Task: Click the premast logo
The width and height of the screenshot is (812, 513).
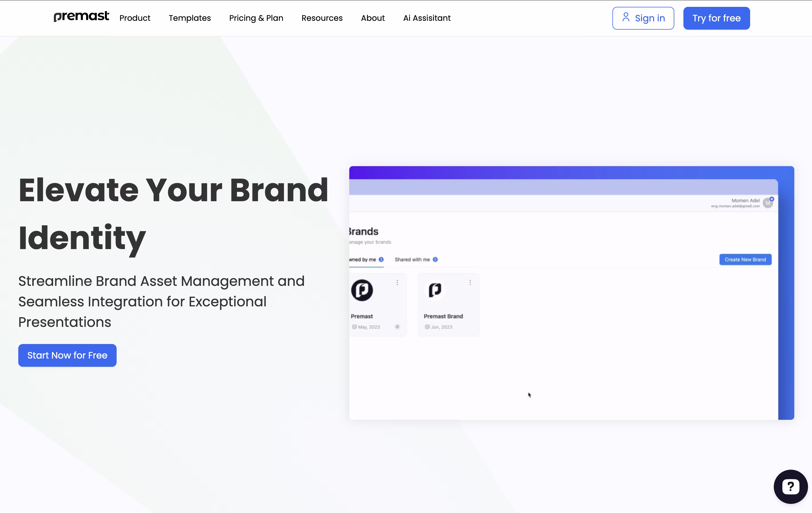Action: tap(81, 16)
